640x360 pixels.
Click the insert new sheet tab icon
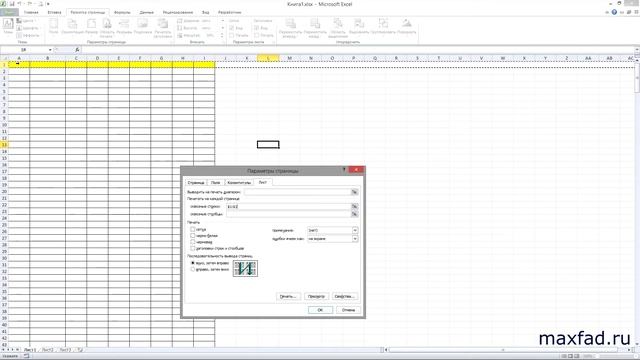tap(80, 350)
